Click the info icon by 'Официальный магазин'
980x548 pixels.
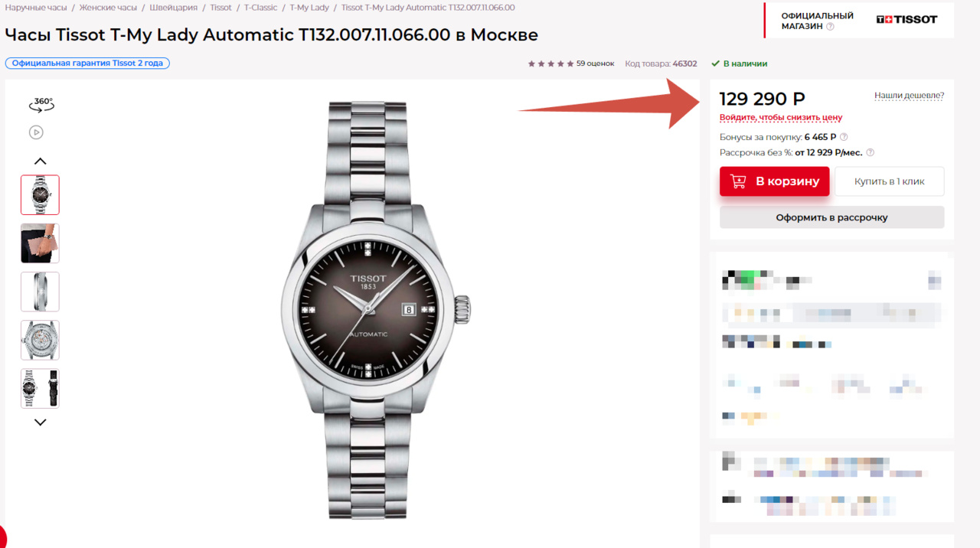(x=831, y=26)
